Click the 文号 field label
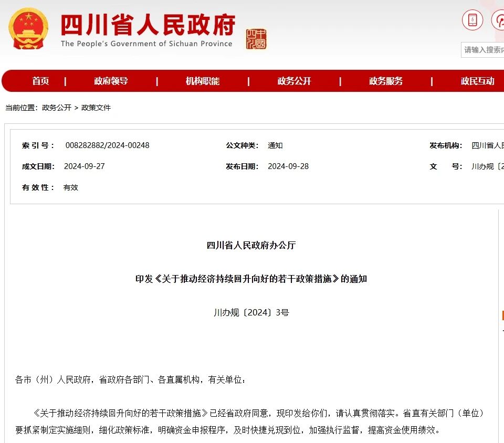Viewport: 504px width, 443px height. click(x=446, y=166)
